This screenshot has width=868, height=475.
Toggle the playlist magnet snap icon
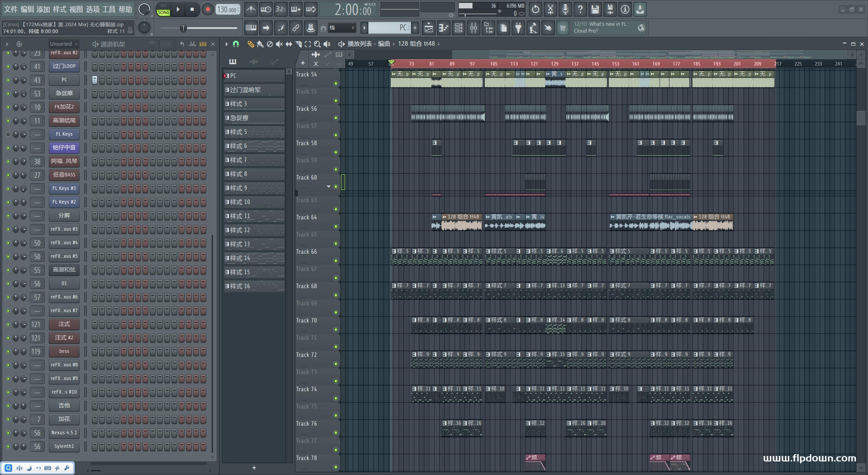(x=236, y=44)
